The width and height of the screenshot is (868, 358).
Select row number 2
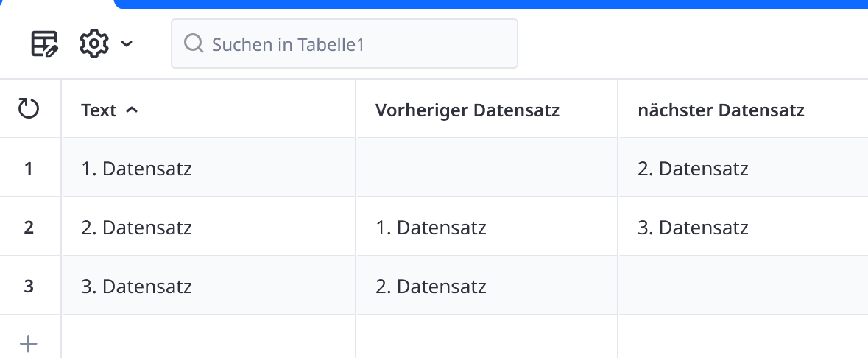click(x=29, y=228)
